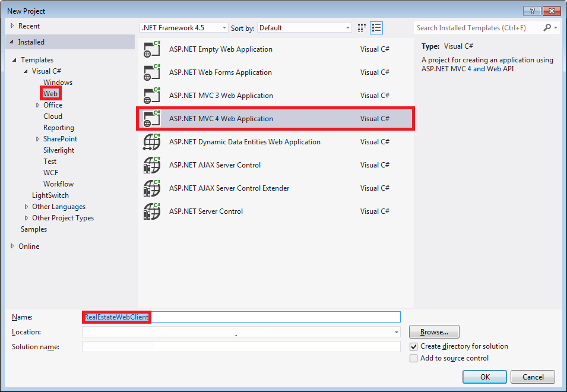Switch to medium icons list view
The height and width of the screenshot is (392, 567).
click(376, 28)
